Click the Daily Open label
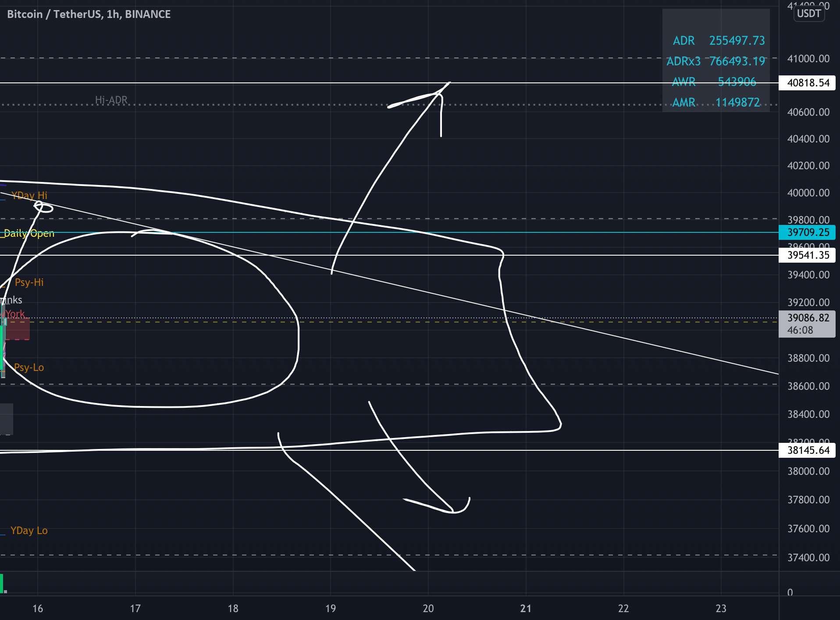The height and width of the screenshot is (620, 840). point(29,233)
